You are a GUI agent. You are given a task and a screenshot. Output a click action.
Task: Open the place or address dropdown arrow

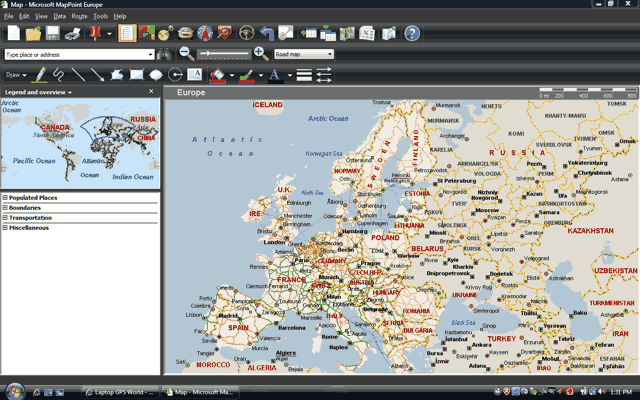click(151, 54)
